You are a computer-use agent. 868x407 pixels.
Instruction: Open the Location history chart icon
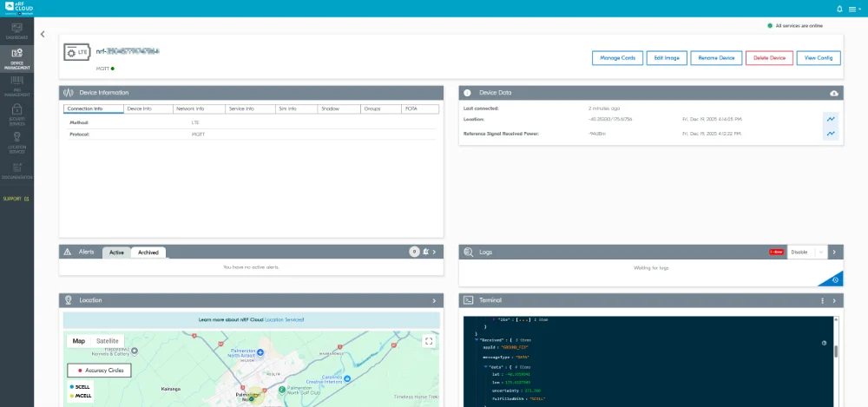pyautogui.click(x=831, y=119)
